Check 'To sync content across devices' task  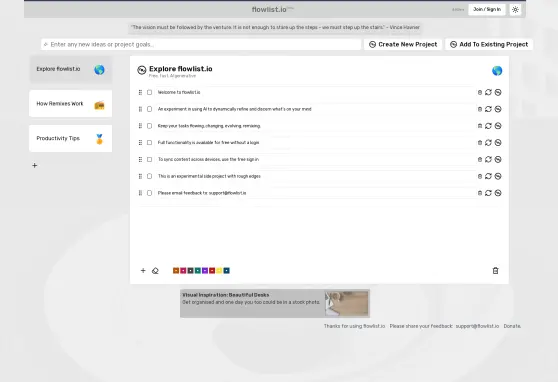[149, 159]
